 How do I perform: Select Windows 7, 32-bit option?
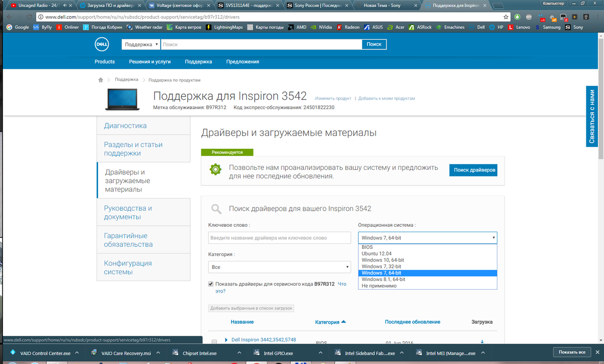click(428, 266)
